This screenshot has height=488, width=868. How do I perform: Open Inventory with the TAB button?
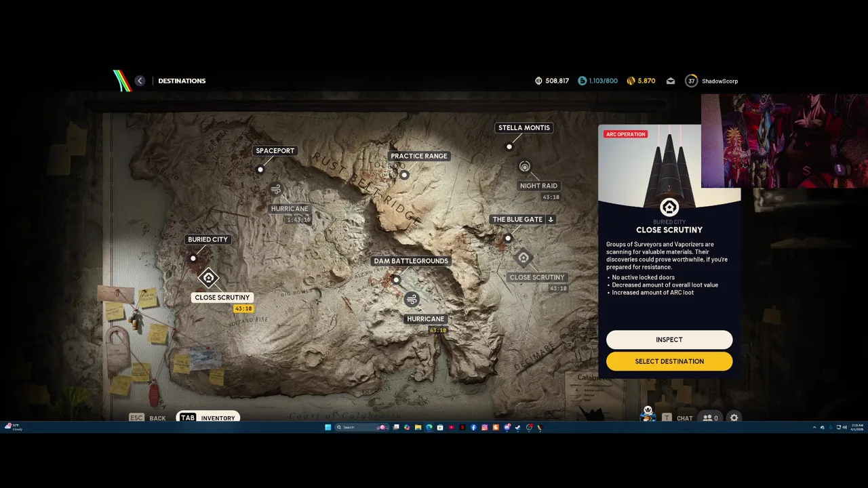point(208,418)
